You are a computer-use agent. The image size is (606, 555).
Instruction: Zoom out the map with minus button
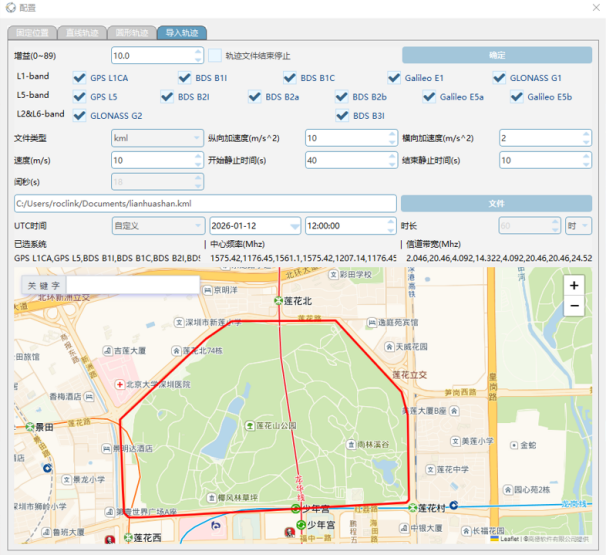[574, 306]
